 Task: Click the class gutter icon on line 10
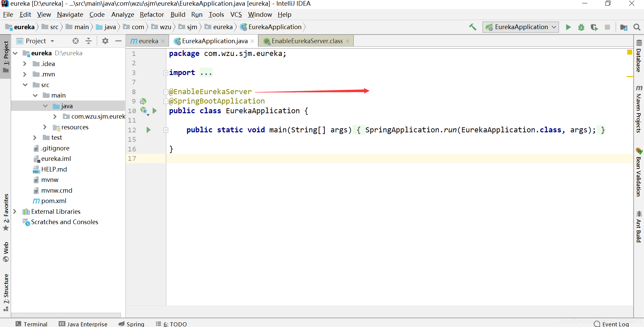144,111
